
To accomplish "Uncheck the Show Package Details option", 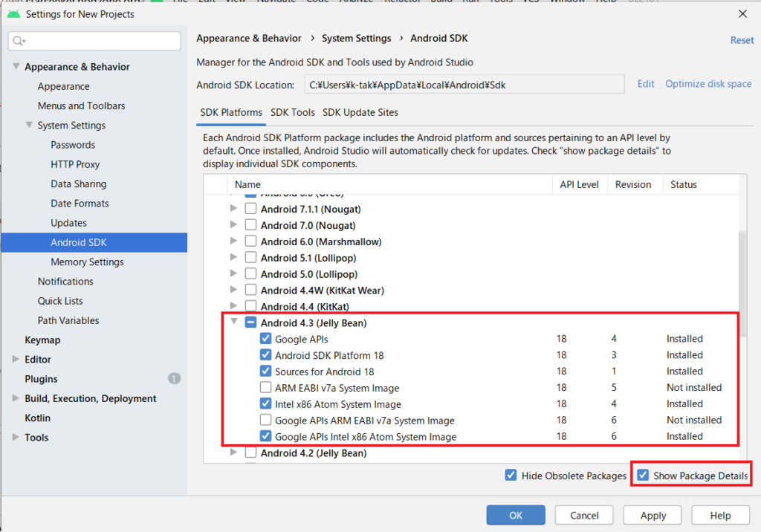I will click(x=643, y=476).
